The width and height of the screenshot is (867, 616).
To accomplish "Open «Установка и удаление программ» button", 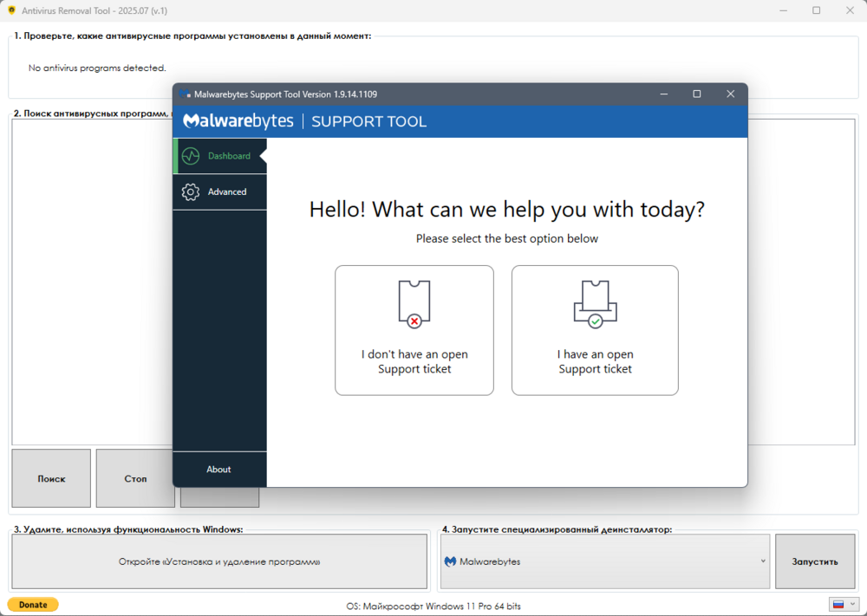I will 219,561.
